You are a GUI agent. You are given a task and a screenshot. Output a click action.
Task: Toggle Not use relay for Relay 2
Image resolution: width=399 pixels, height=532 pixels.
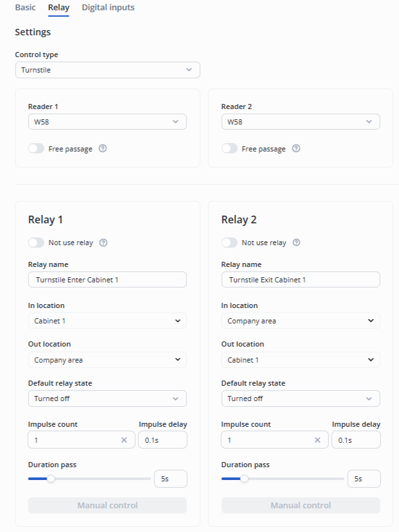(230, 243)
